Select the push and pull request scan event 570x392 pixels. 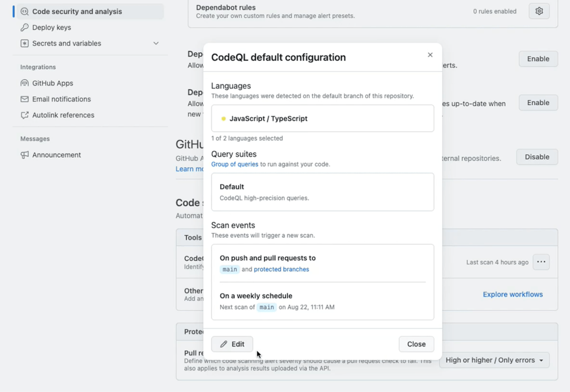(x=322, y=263)
